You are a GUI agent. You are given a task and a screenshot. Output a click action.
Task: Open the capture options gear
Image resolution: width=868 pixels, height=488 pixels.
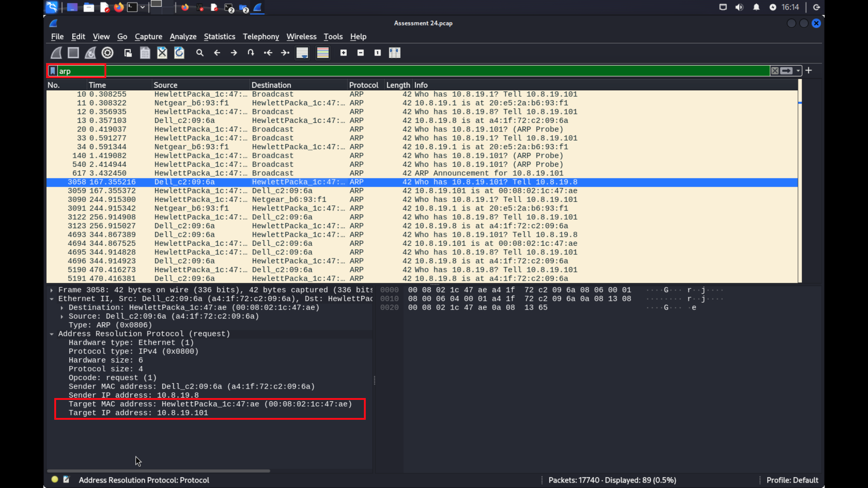click(107, 53)
